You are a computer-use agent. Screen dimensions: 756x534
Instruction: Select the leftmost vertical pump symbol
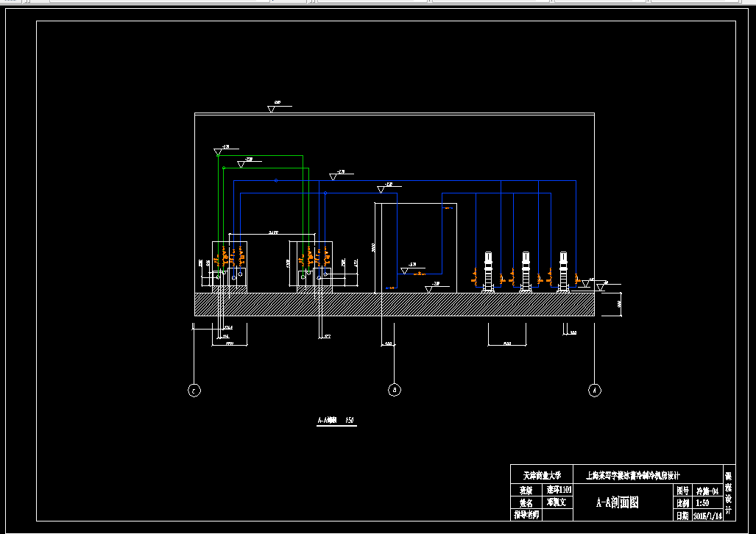click(x=488, y=272)
